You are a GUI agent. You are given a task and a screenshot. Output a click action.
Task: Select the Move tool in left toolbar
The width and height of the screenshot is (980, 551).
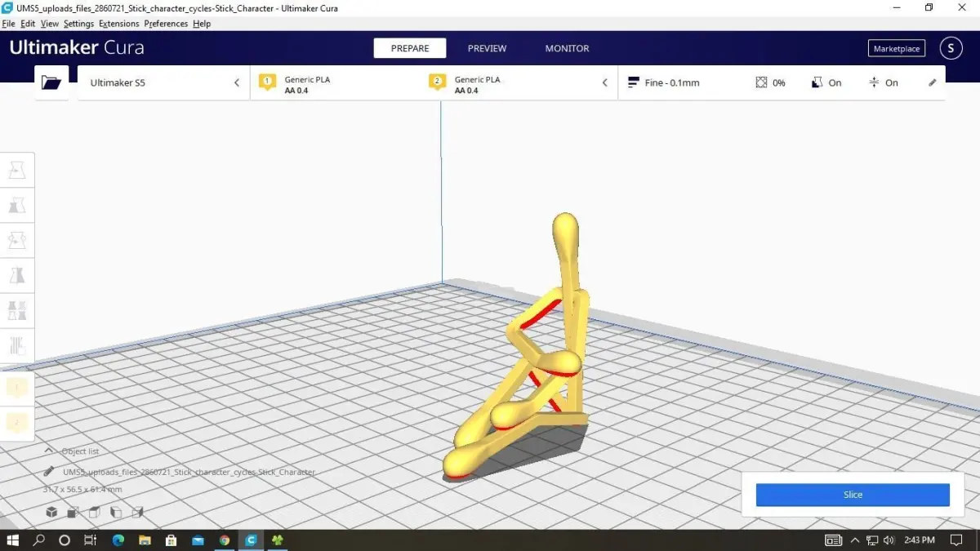click(x=17, y=170)
